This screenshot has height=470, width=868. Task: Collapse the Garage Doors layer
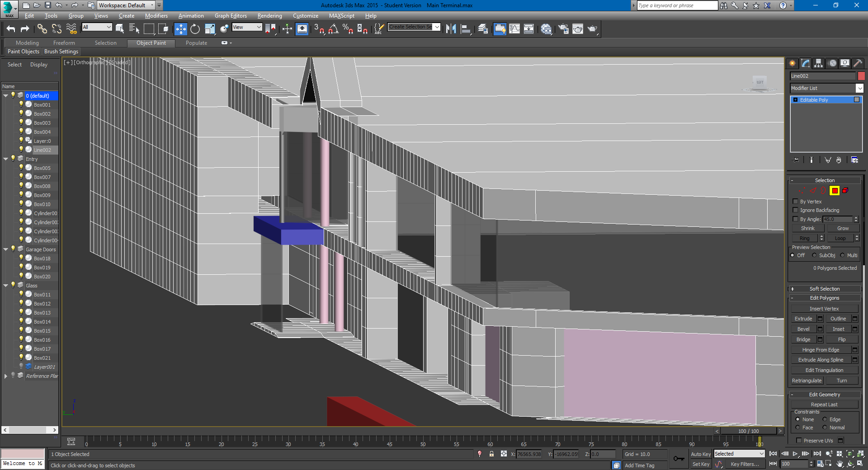point(5,249)
